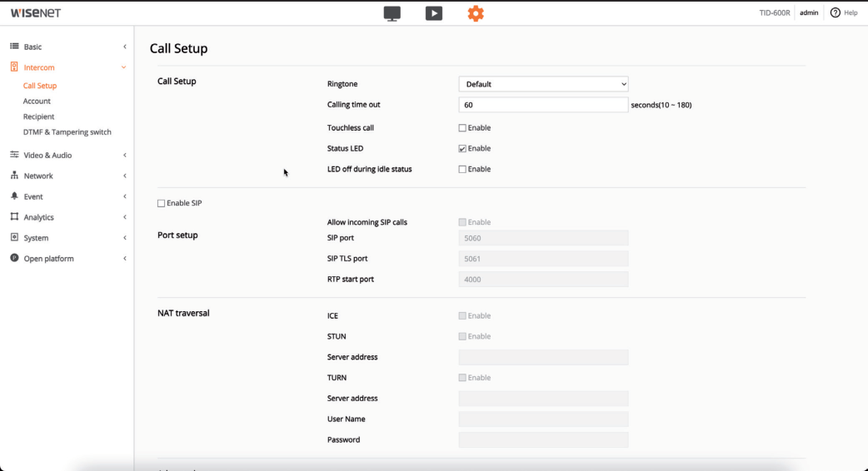The width and height of the screenshot is (868, 471).
Task: Open the Recipient submenu item
Action: click(x=39, y=117)
